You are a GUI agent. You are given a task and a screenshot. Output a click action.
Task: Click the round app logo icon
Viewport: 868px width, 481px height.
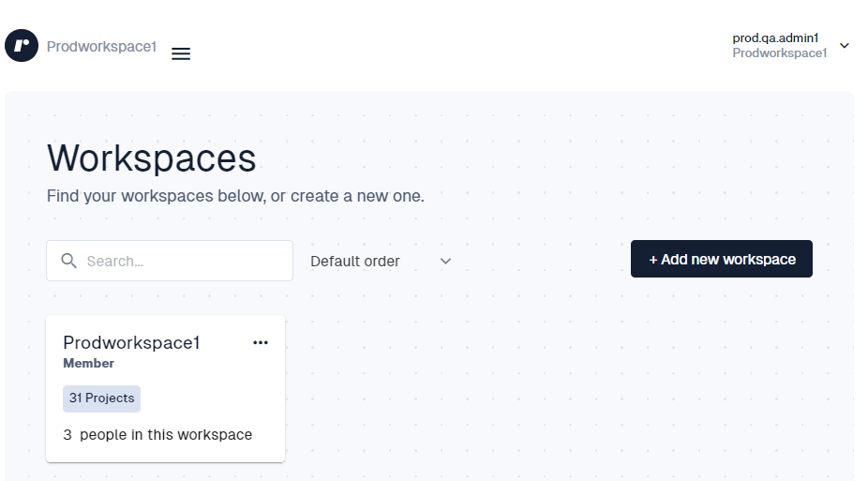(22, 45)
